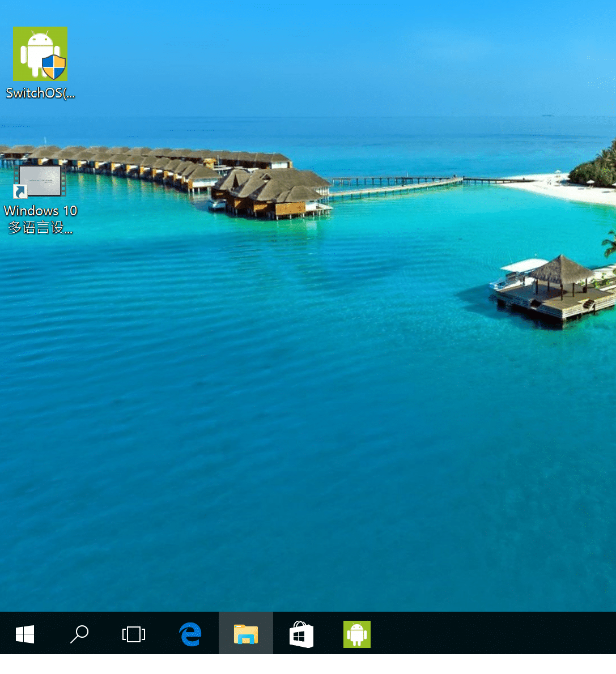Click the shortcut arrow on Windows 10 icon
Image resolution: width=616 pixels, height=674 pixels.
(x=20, y=191)
